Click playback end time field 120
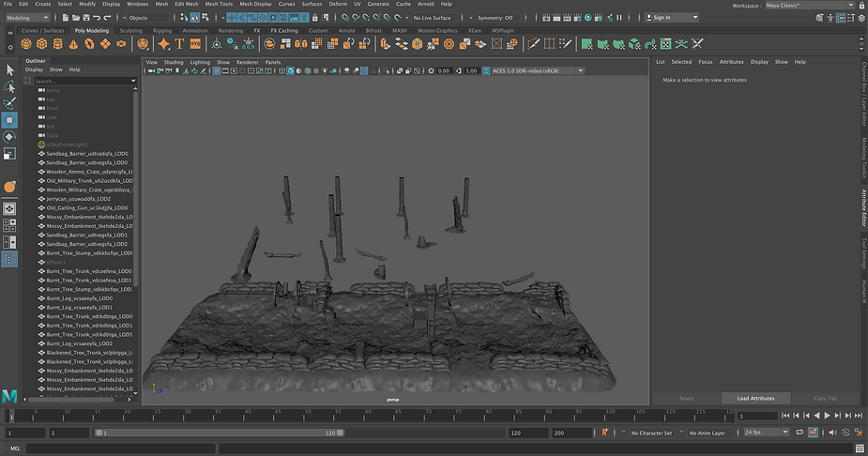The width and height of the screenshot is (868, 456). (527, 433)
